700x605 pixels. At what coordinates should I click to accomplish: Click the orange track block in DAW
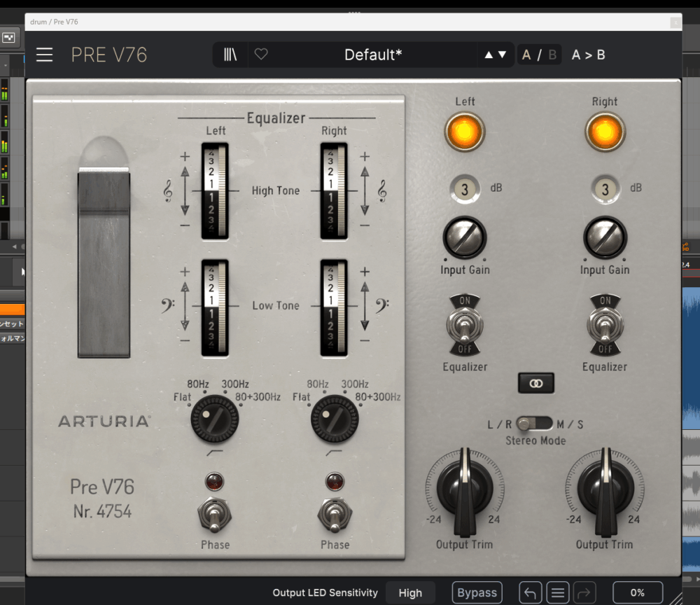pos(12,310)
